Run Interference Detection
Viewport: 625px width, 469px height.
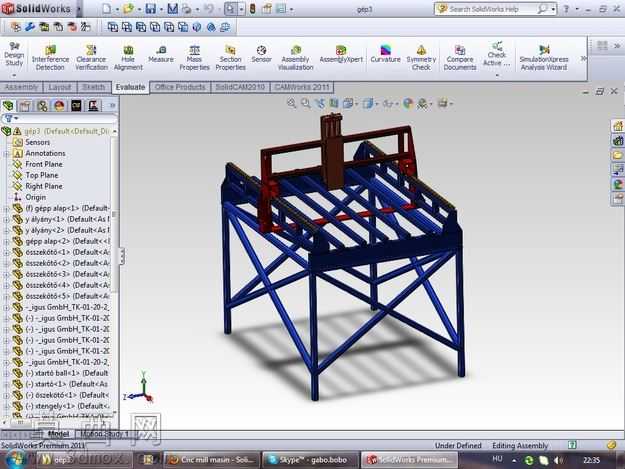(x=50, y=58)
